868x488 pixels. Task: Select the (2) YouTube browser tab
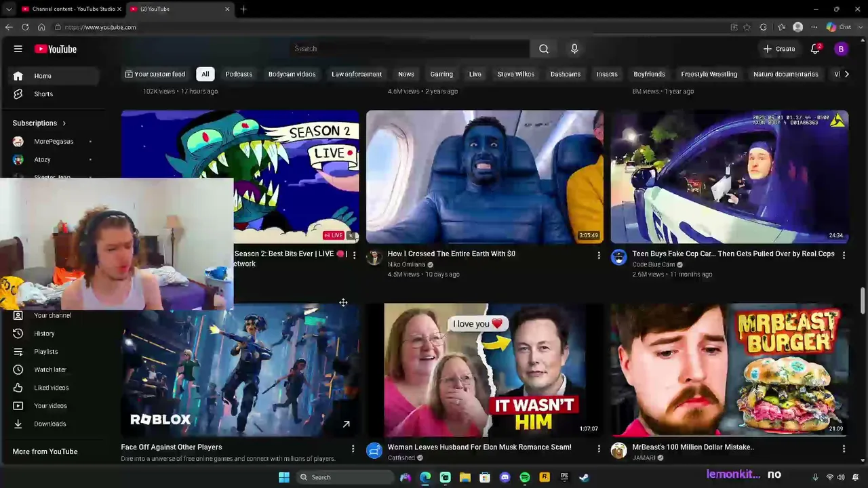tap(178, 9)
